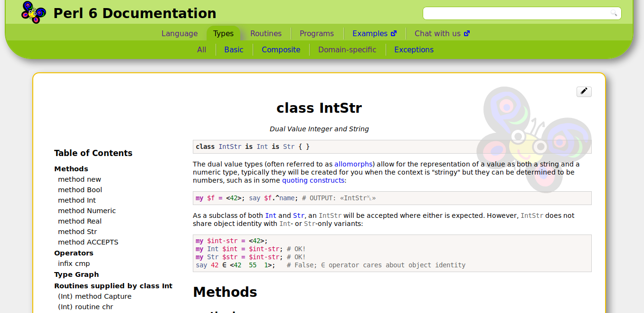The width and height of the screenshot is (644, 313).
Task: Click the Perl 6 Documentation title
Action: click(134, 13)
